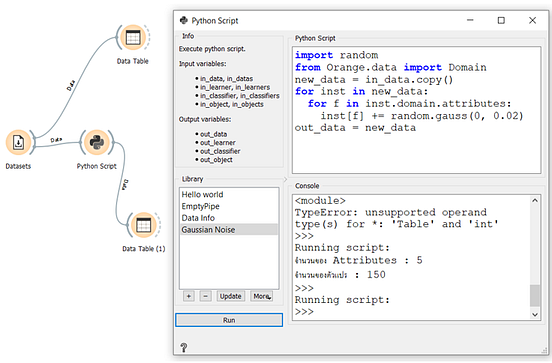This screenshot has height=363, width=552.
Task: Click 'Attributes : 5' console line
Action: (x=358, y=260)
